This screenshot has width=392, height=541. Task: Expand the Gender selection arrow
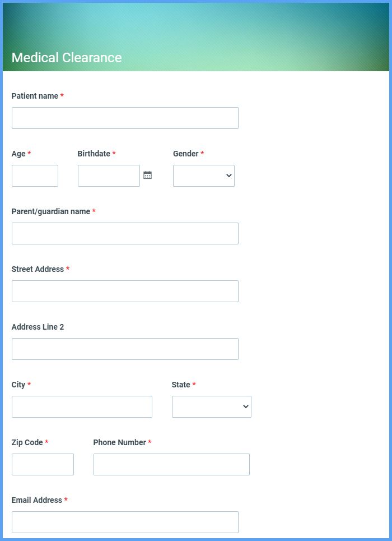[x=228, y=175]
